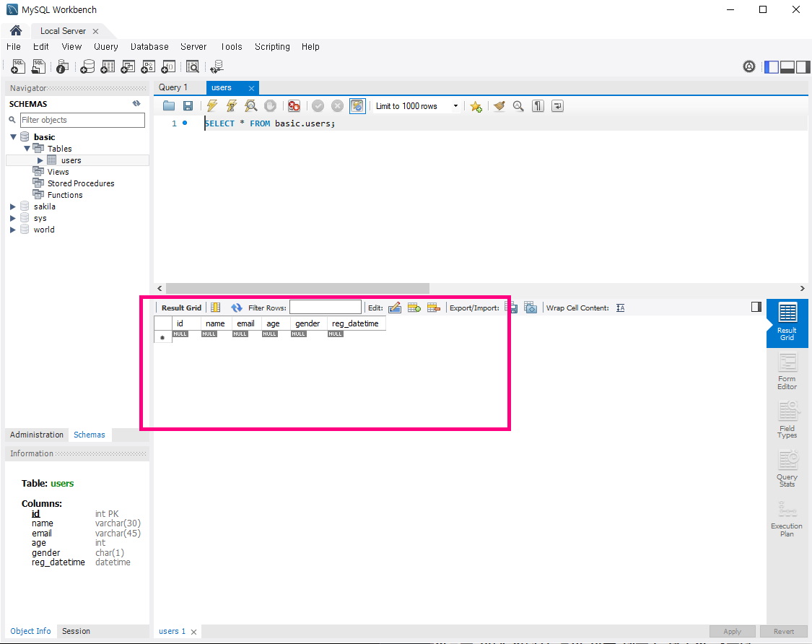
Task: Toggle the right sidebar panel visibility
Action: click(x=803, y=67)
